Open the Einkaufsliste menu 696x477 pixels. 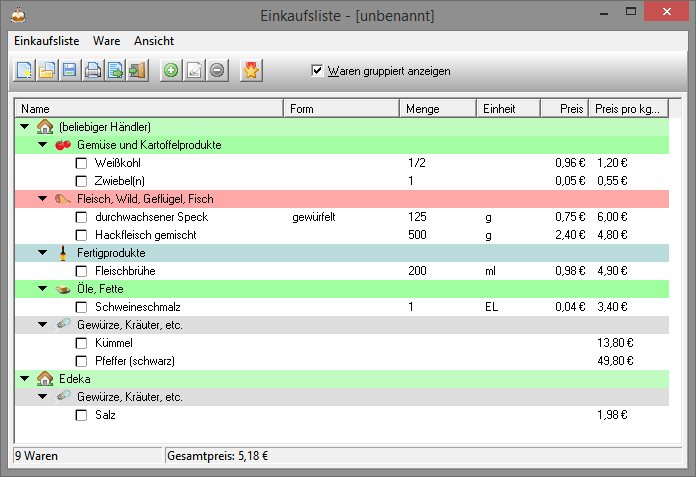[x=46, y=41]
